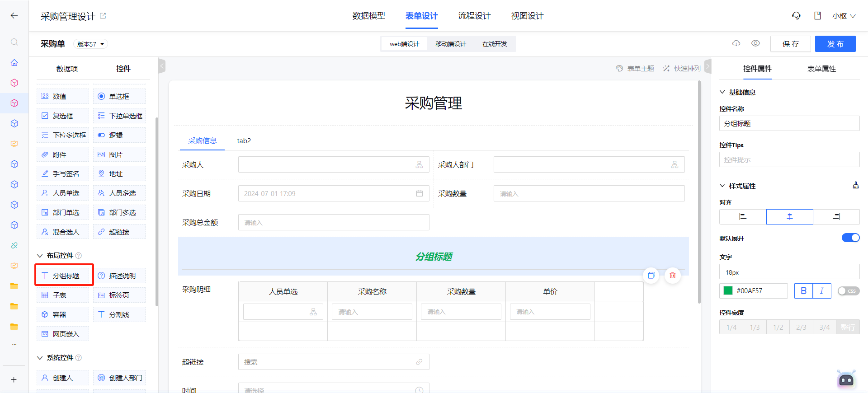Collapse the left control panel arrow

162,66
